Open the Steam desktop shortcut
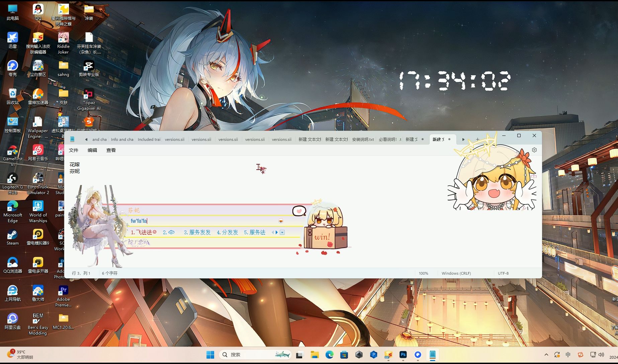The width and height of the screenshot is (618, 364). coord(13,237)
